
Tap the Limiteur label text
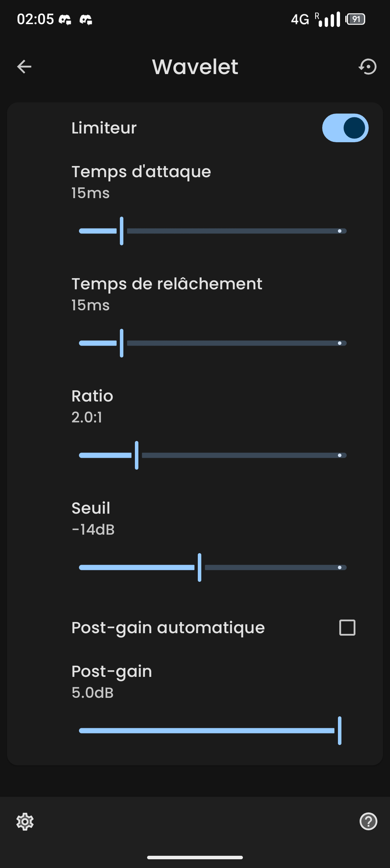tap(104, 128)
